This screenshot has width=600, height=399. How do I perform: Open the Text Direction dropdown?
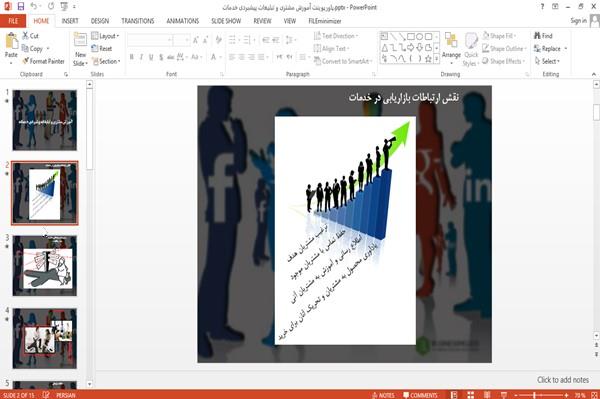[x=336, y=36]
